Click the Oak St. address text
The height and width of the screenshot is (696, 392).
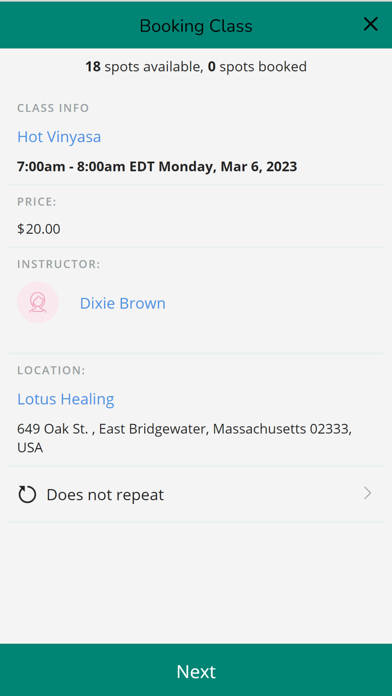[x=184, y=438]
